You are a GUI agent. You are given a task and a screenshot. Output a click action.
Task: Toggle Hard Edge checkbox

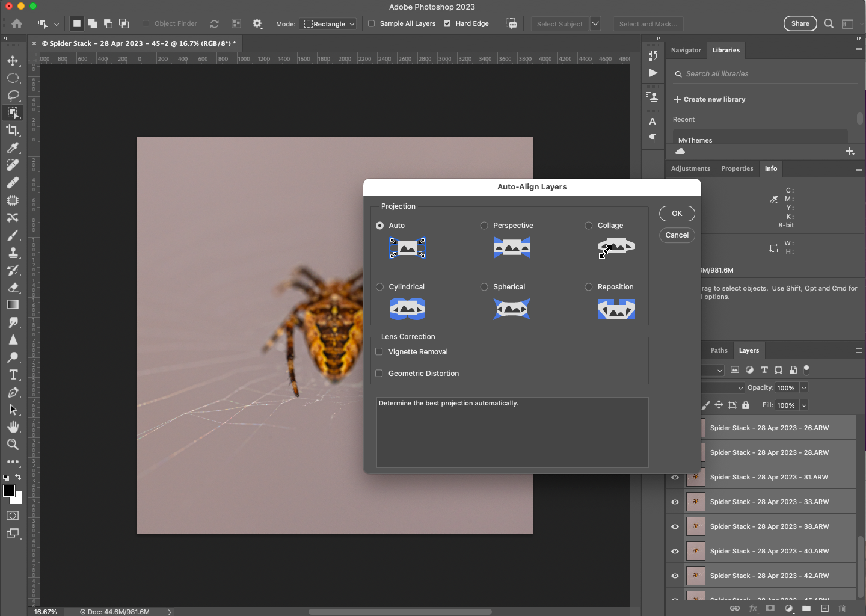(447, 23)
